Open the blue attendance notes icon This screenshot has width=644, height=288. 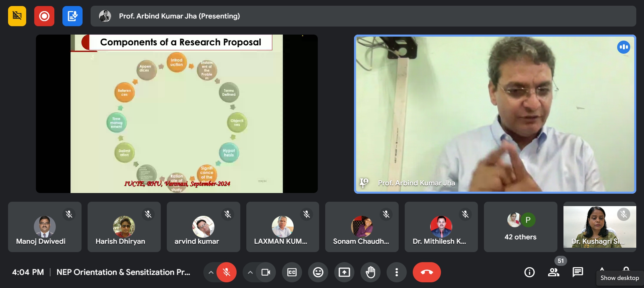72,16
